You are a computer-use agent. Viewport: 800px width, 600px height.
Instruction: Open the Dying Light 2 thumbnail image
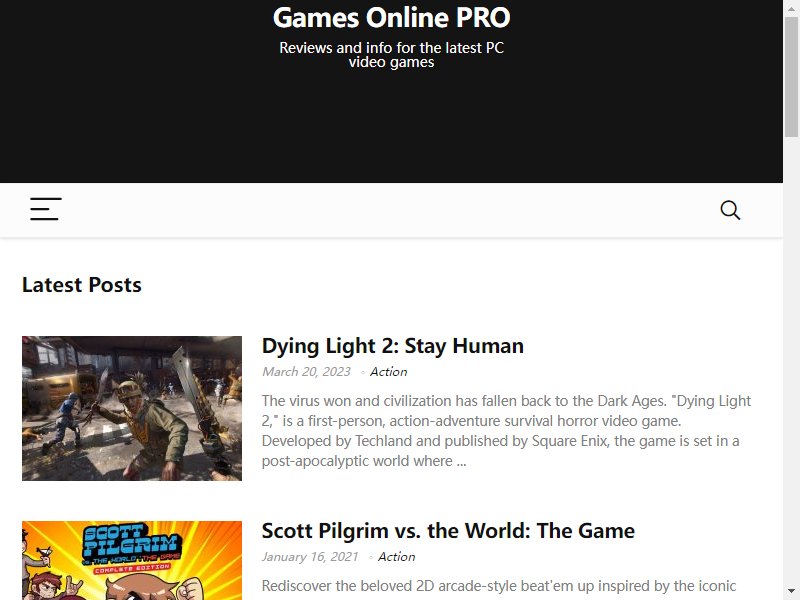(132, 408)
